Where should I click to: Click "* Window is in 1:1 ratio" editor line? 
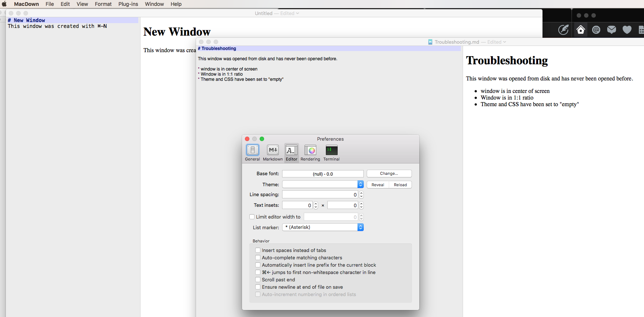[220, 74]
